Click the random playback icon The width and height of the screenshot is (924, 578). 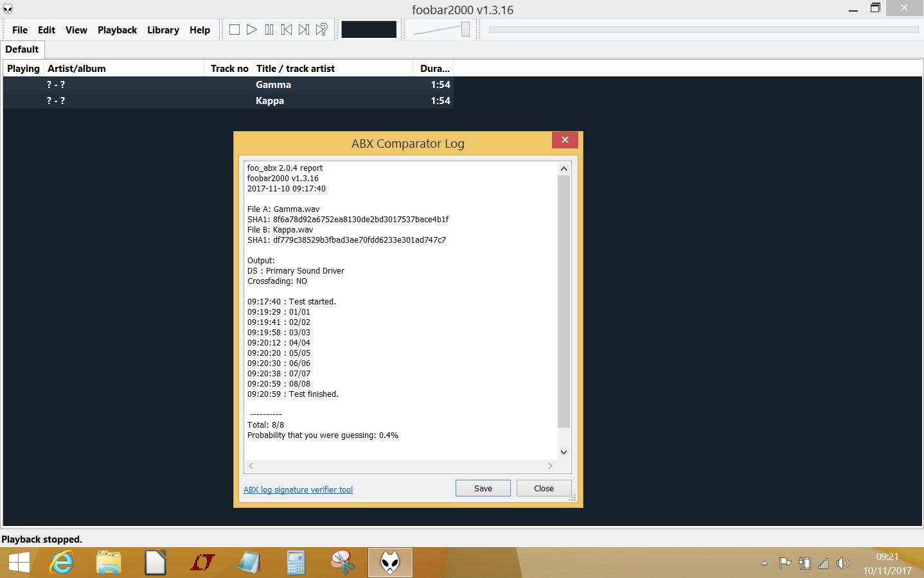(x=322, y=30)
